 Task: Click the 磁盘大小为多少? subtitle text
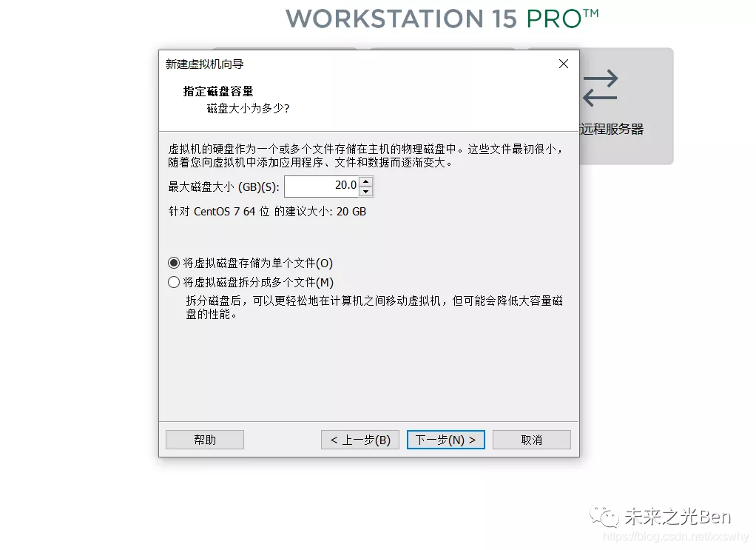coord(248,109)
